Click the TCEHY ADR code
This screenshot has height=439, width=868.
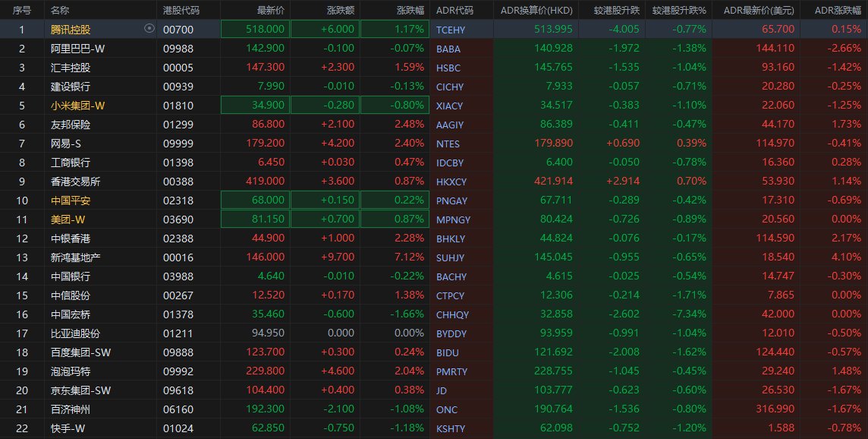(x=451, y=30)
